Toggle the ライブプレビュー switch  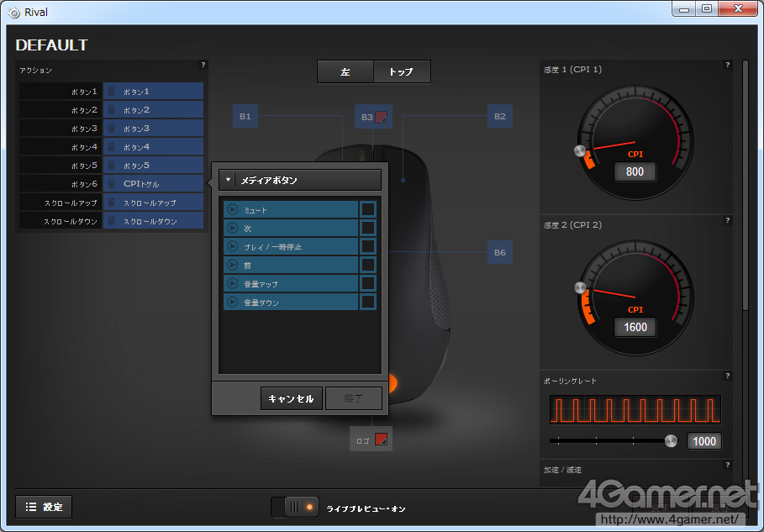295,507
